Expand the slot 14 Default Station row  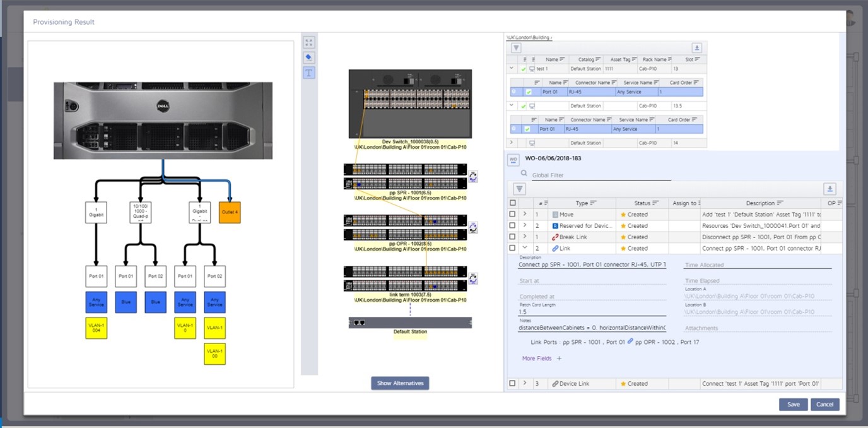[x=512, y=143]
